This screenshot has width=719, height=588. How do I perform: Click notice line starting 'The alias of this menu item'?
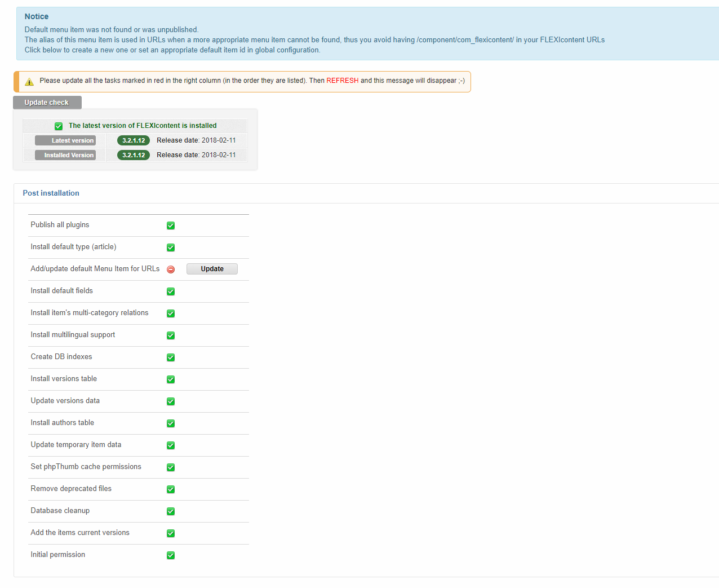coord(314,39)
